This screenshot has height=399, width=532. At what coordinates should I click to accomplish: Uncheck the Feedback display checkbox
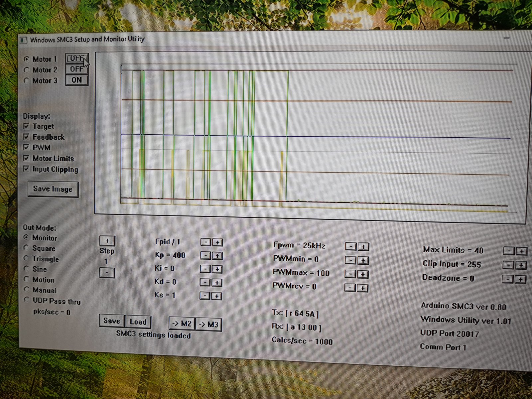26,137
